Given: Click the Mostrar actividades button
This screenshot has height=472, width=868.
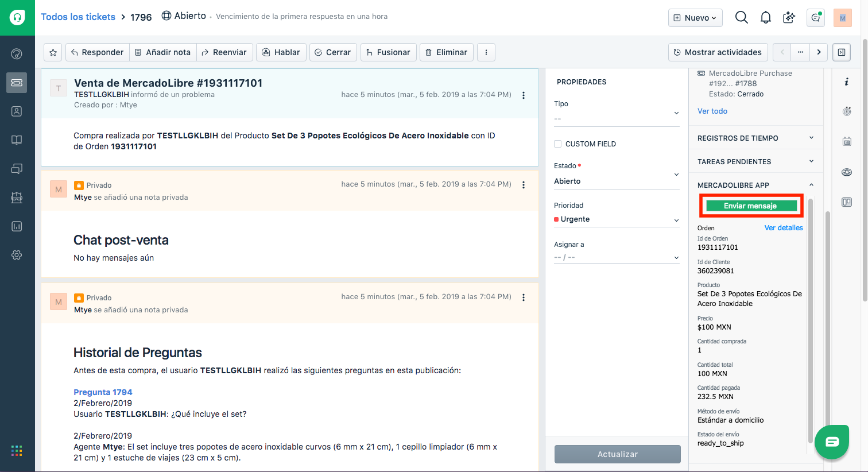Looking at the screenshot, I should coord(718,52).
